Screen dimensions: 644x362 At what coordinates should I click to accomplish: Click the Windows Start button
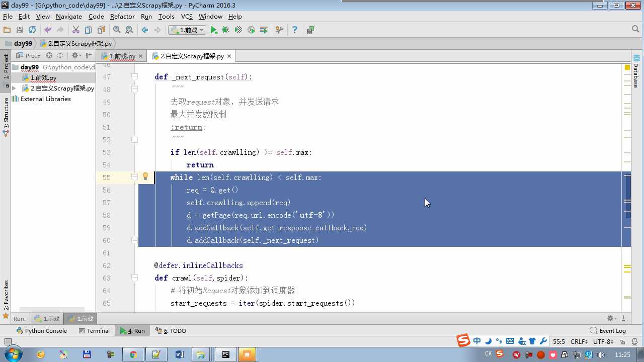click(13, 354)
